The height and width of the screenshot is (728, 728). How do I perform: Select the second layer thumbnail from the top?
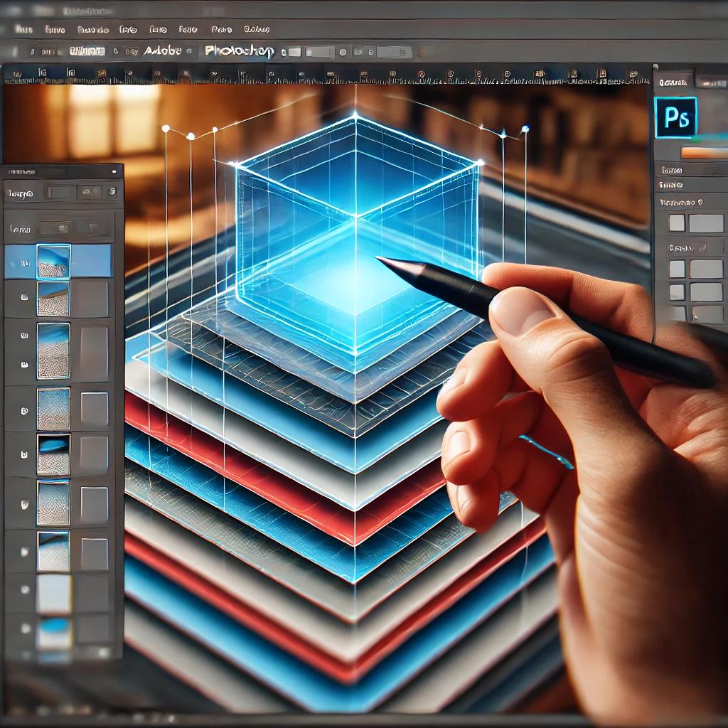click(x=53, y=299)
